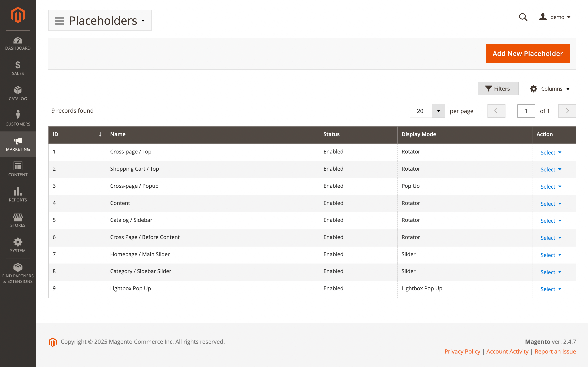Select the Stores storefront icon
Image resolution: width=588 pixels, height=367 pixels.
(x=18, y=217)
